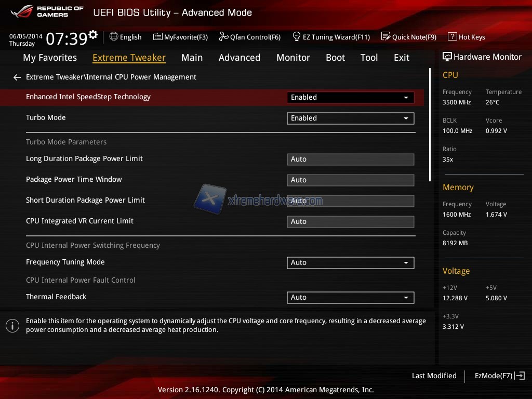Go to the Boot tab

335,58
